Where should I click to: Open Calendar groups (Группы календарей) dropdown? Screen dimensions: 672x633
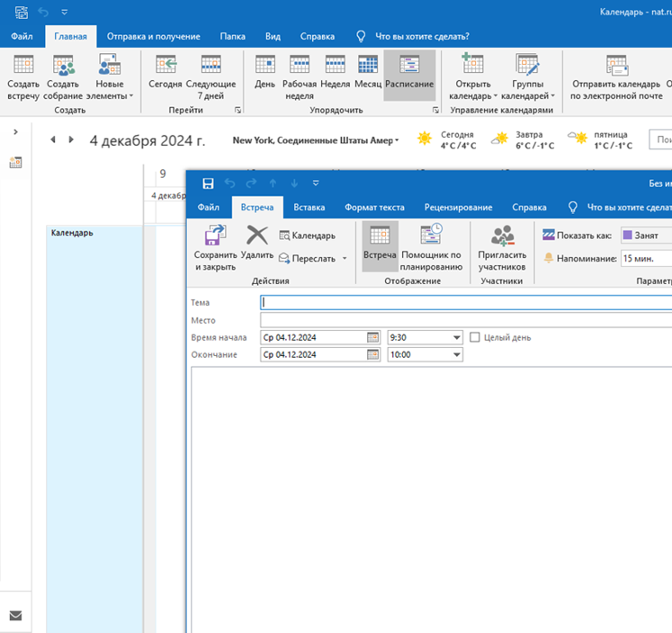[x=527, y=77]
